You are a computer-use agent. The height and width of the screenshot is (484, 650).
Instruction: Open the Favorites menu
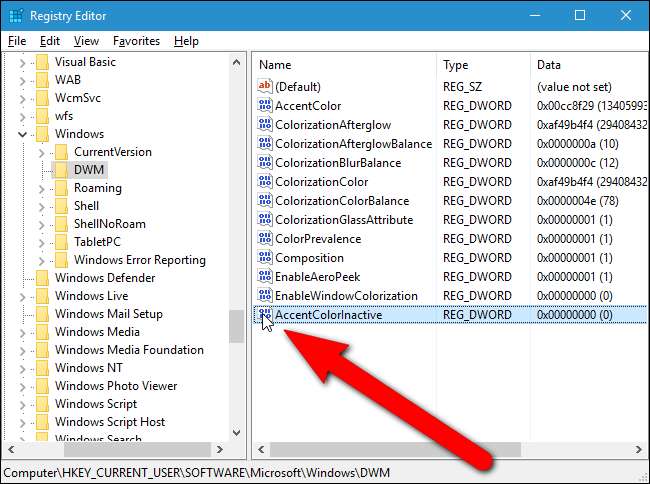point(136,41)
